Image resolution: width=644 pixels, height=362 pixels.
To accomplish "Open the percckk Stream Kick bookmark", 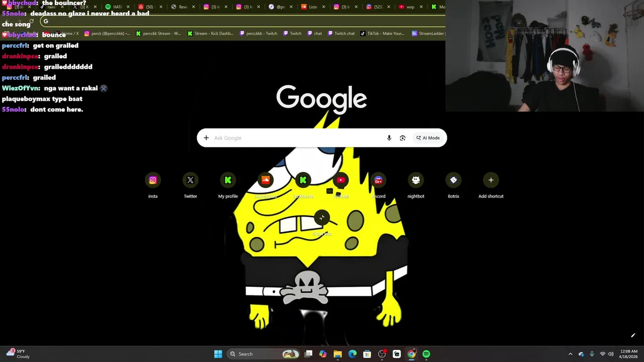I will click(x=158, y=34).
